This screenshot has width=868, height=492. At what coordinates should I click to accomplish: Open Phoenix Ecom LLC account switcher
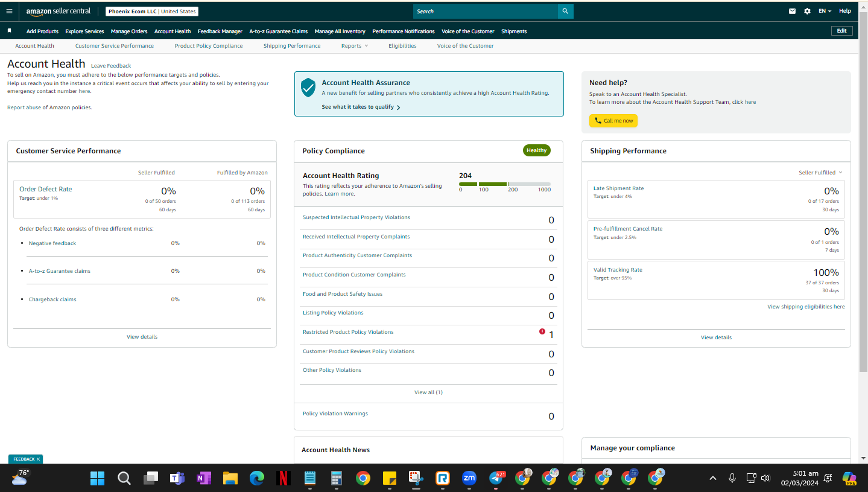point(152,11)
